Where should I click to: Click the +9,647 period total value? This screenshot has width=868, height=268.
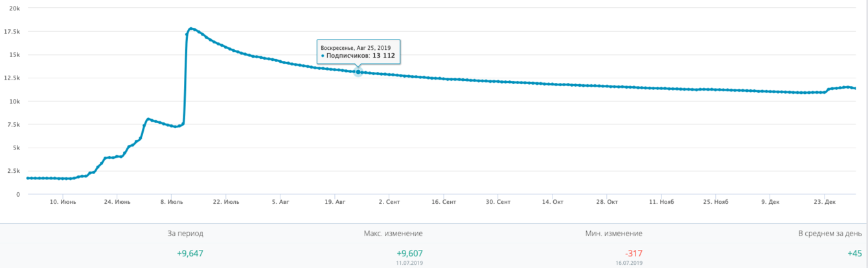point(190,254)
